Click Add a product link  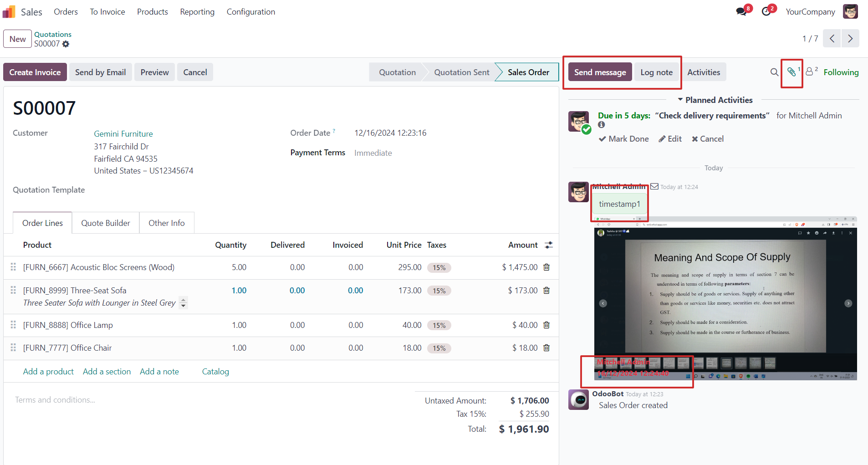click(x=48, y=372)
